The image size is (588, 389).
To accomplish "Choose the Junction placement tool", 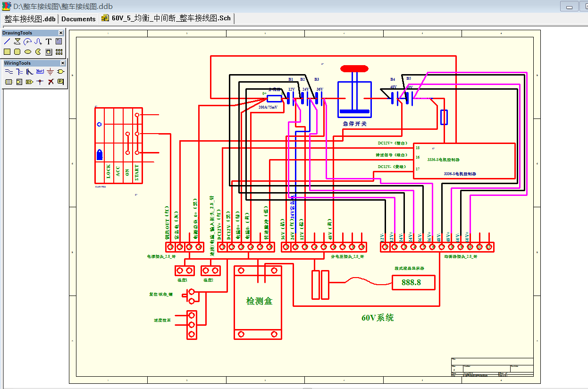I will pyautogui.click(x=40, y=82).
